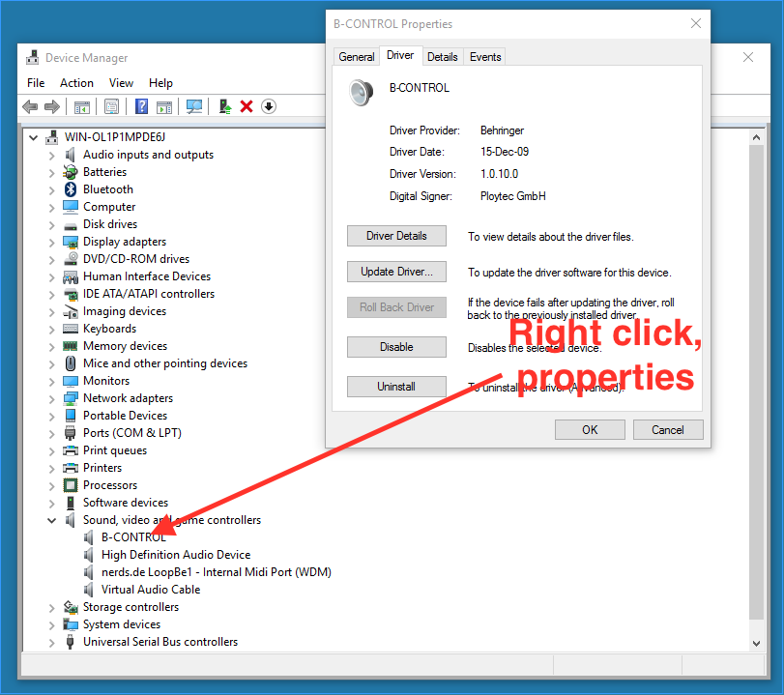The image size is (784, 695).
Task: Click the Processors category icon
Action: click(x=71, y=485)
